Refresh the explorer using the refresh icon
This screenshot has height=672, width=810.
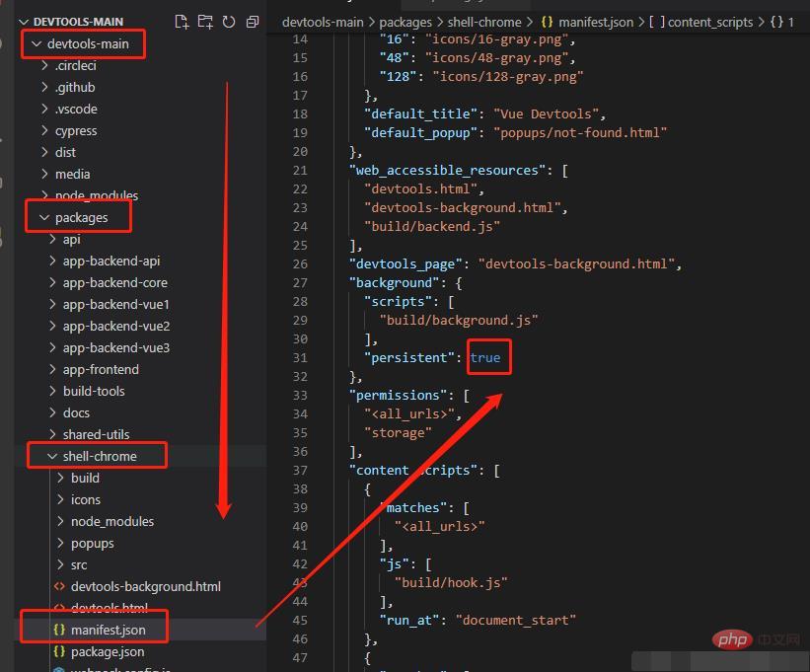229,23
